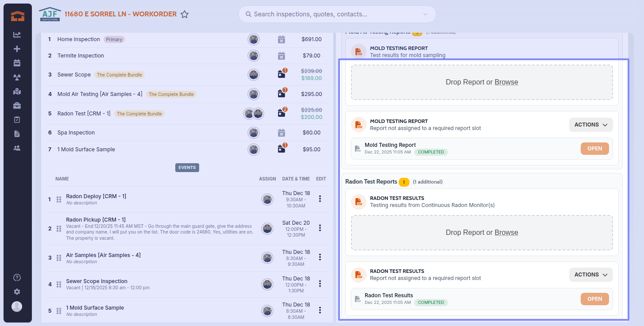Open the contacts people sidebar icon

(17, 148)
